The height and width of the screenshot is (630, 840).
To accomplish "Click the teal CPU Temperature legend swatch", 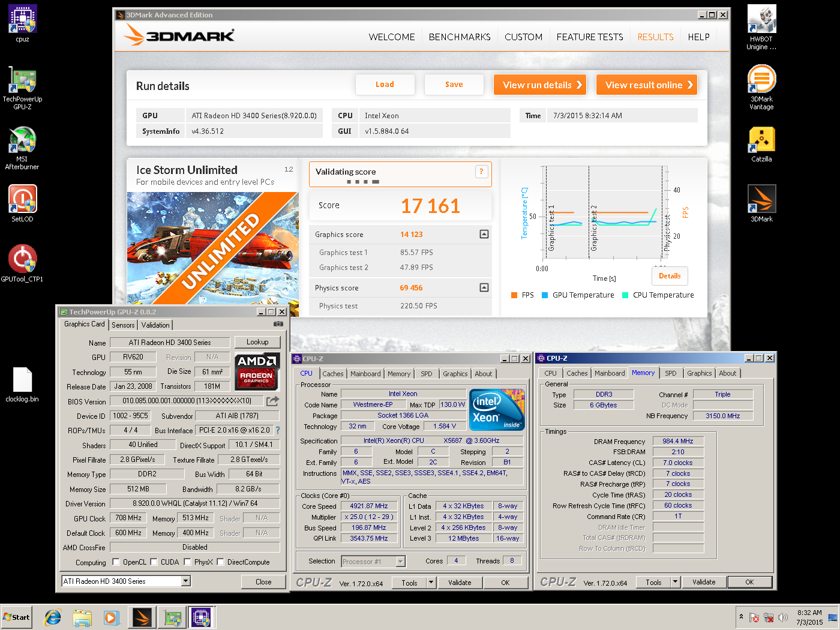I will tap(625, 295).
